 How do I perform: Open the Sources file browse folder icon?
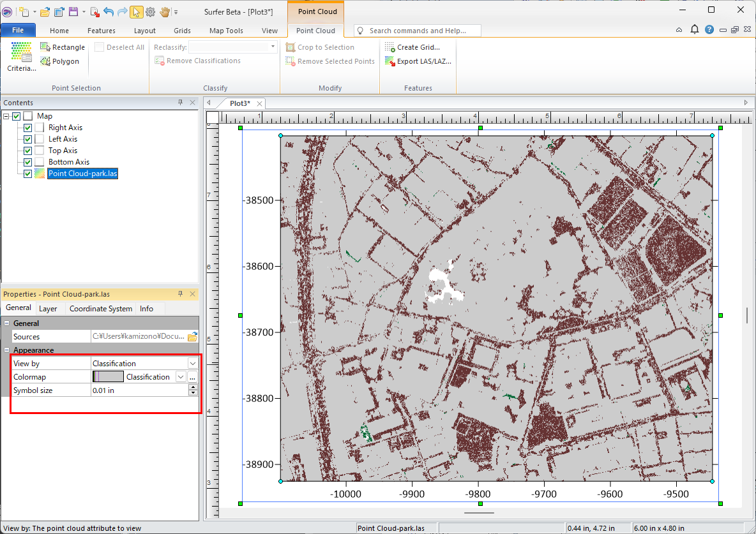192,336
